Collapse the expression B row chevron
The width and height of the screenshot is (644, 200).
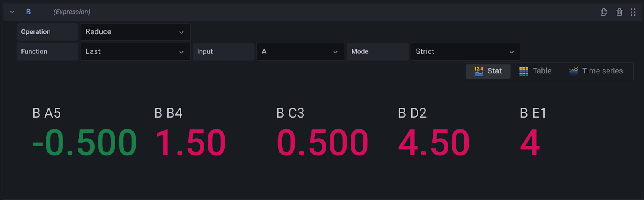[x=12, y=12]
